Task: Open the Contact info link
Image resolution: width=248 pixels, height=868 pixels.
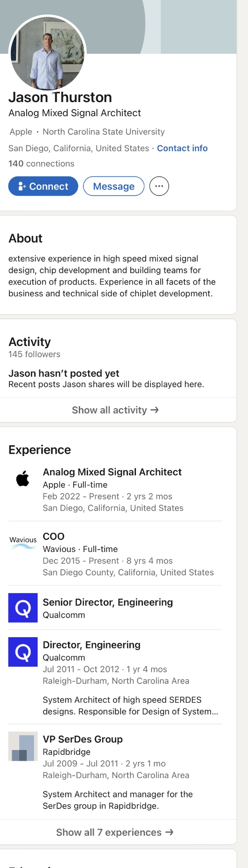Action: (x=182, y=148)
